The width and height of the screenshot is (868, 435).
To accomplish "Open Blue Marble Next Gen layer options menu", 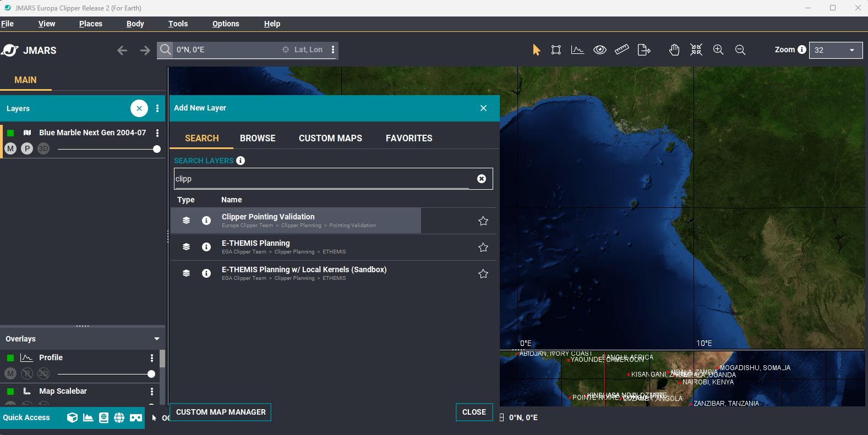I will pyautogui.click(x=157, y=133).
